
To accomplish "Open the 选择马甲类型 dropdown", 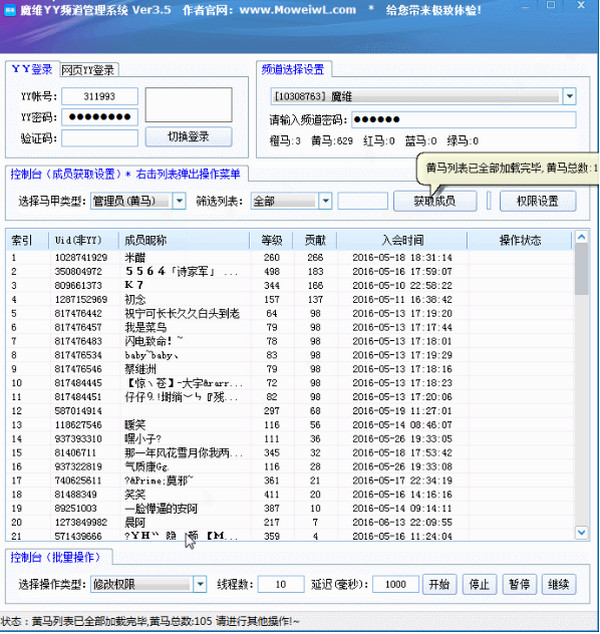I will click(179, 201).
